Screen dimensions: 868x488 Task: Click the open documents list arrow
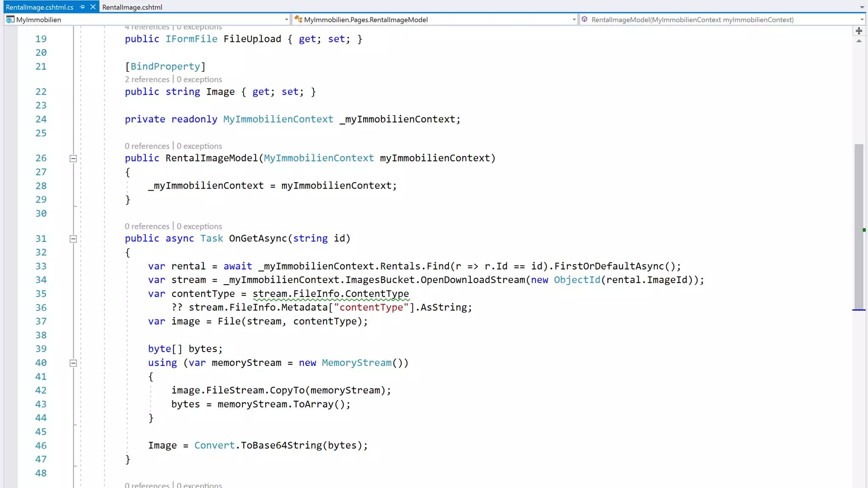pyautogui.click(x=862, y=7)
